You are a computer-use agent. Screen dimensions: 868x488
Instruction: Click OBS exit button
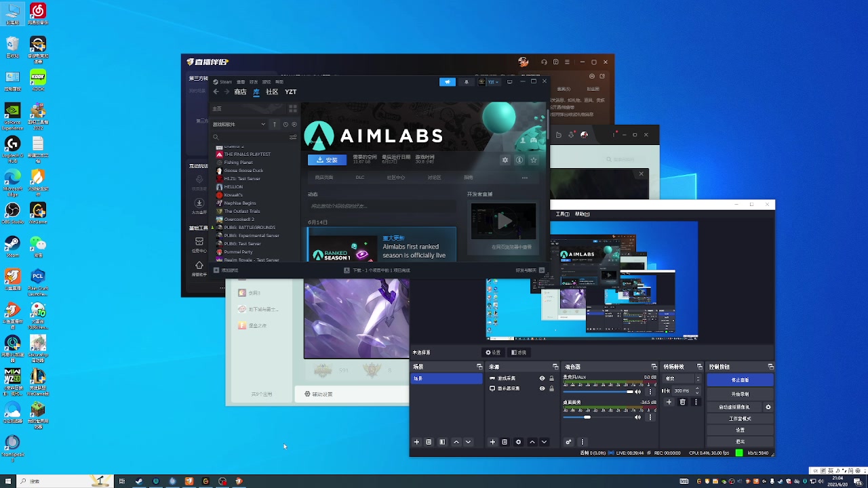pyautogui.click(x=741, y=441)
